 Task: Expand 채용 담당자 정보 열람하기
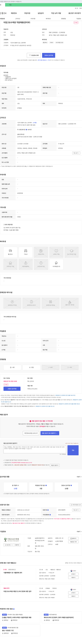(x=50, y=433)
